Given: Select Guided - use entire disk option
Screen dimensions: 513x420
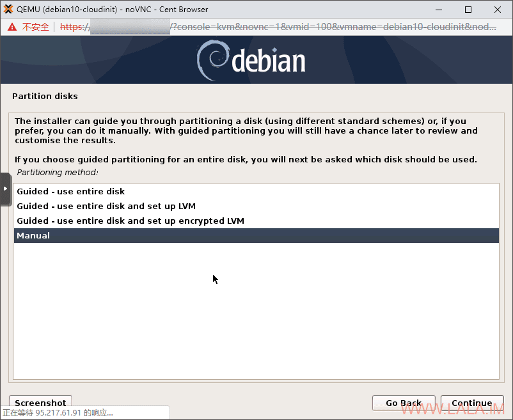Looking at the screenshot, I should 256,191.
